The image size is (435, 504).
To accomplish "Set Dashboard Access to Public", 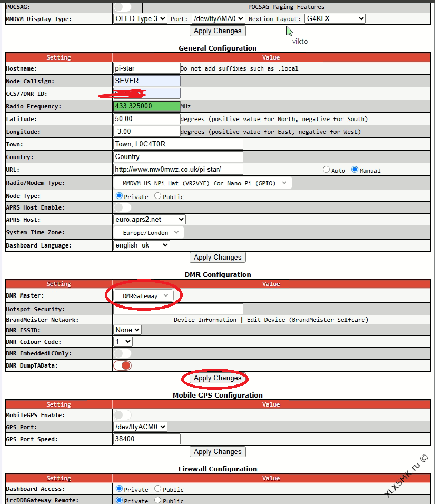I will click(x=157, y=489).
